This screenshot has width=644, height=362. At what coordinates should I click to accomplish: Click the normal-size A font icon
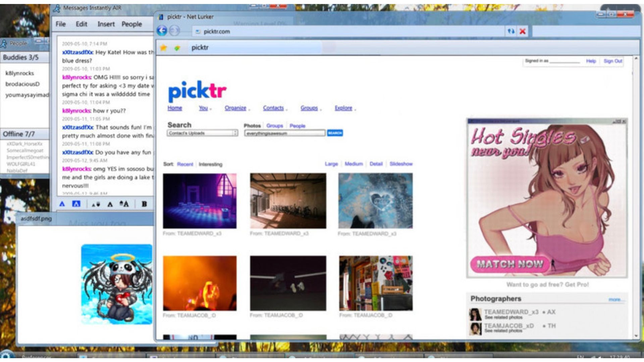click(x=110, y=204)
